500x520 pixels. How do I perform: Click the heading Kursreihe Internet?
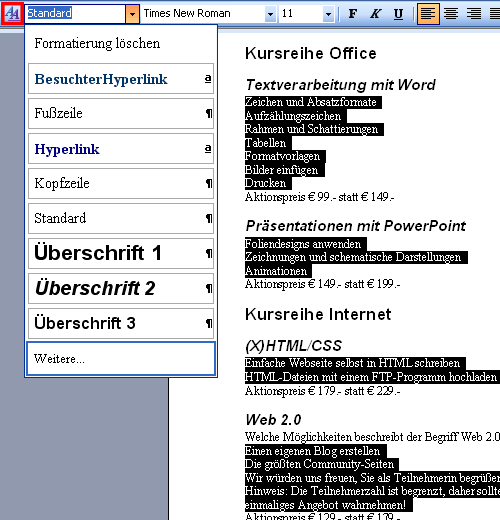click(318, 314)
